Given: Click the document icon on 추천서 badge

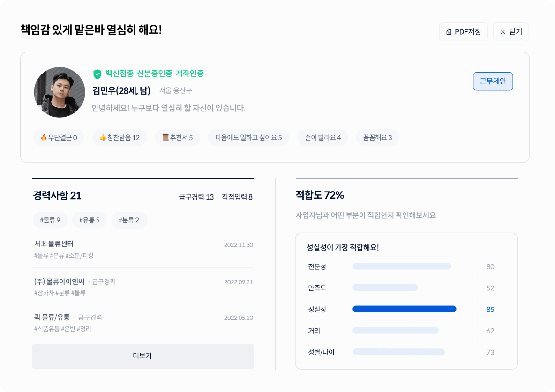Looking at the screenshot, I should tap(162, 137).
